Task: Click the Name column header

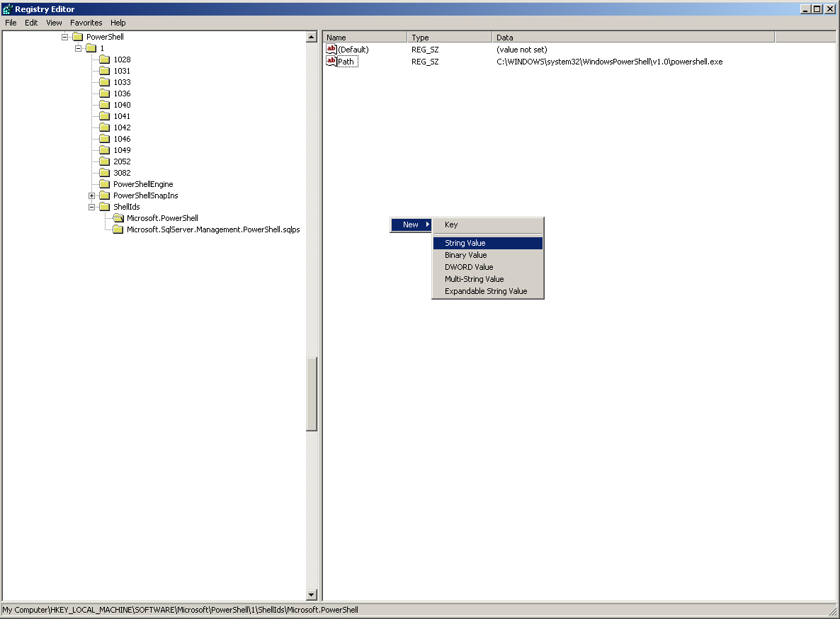Action: [365, 37]
